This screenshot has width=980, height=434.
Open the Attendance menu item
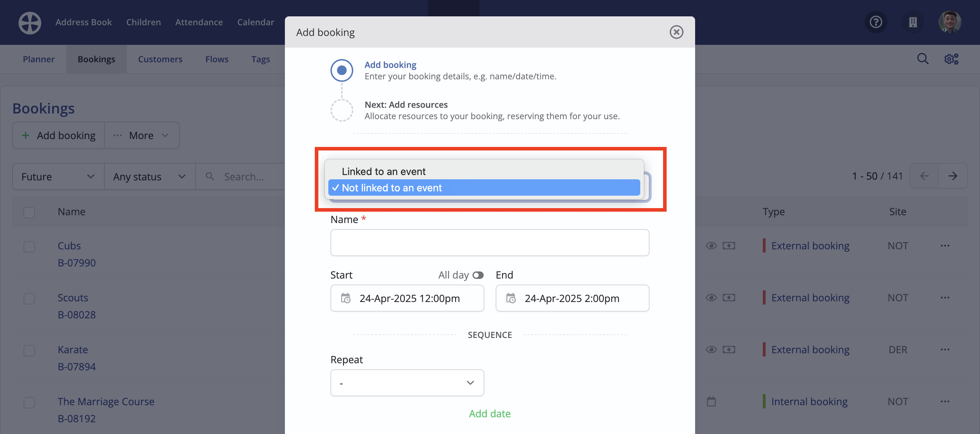click(199, 22)
